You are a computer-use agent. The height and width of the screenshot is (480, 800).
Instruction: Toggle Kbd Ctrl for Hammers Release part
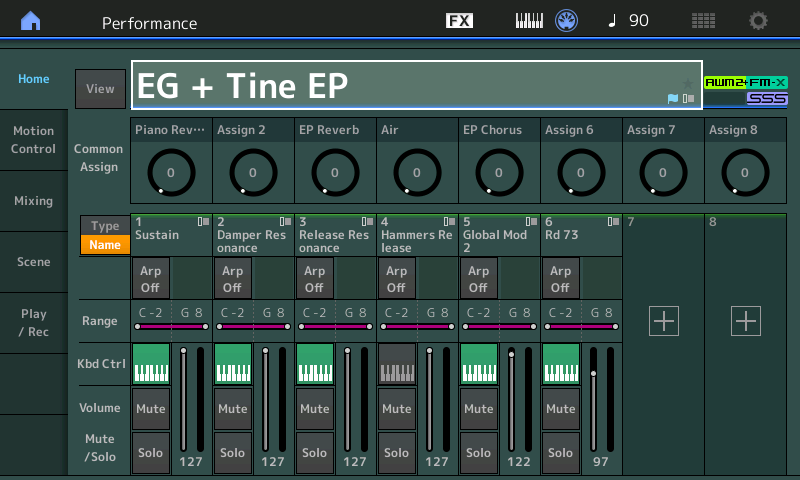click(x=397, y=364)
